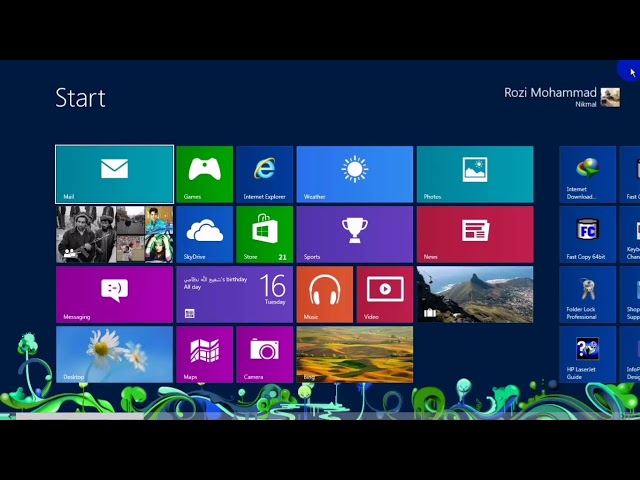Open the Video tile
Viewport: 640px width, 480px height.
pos(385,294)
